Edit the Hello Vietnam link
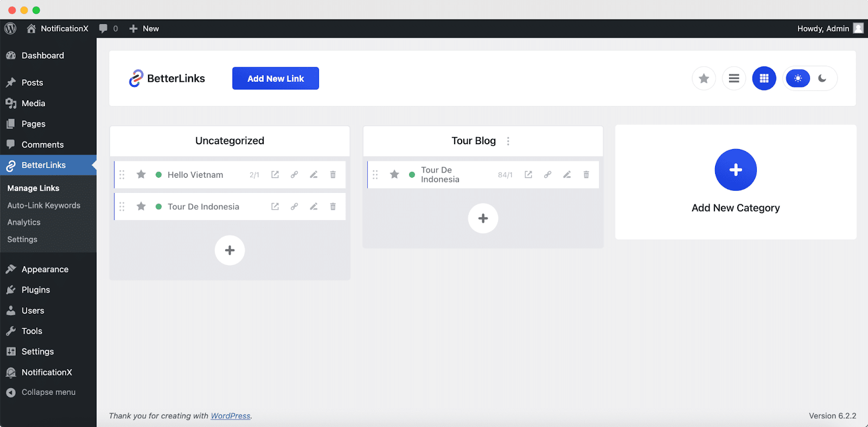The height and width of the screenshot is (427, 868). point(314,174)
